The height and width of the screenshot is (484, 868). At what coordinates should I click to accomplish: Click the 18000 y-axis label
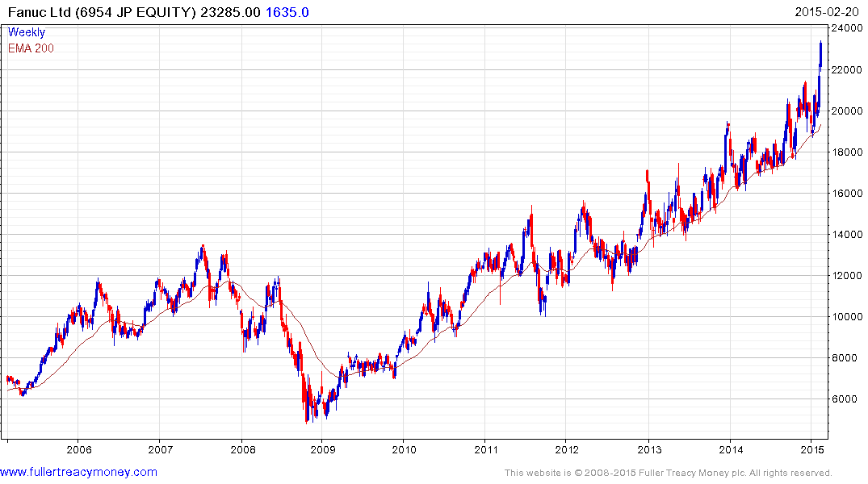point(847,152)
